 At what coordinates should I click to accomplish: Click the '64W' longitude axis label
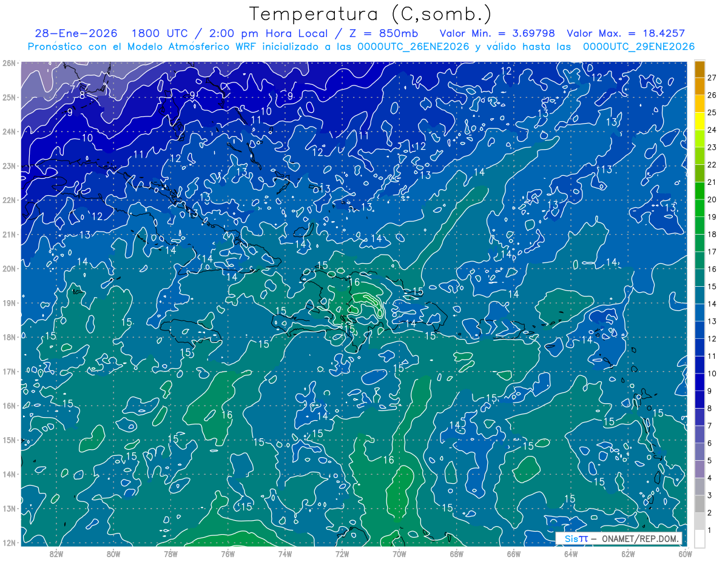571,554
